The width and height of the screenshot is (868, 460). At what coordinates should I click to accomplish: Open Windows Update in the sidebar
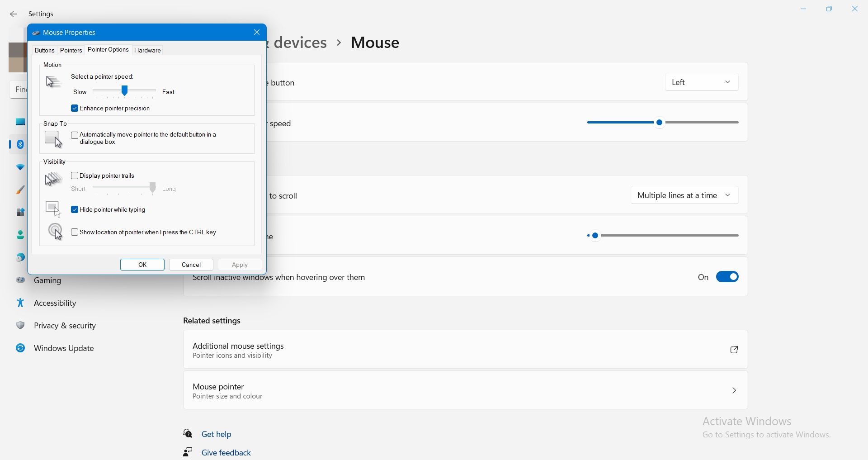click(x=63, y=348)
